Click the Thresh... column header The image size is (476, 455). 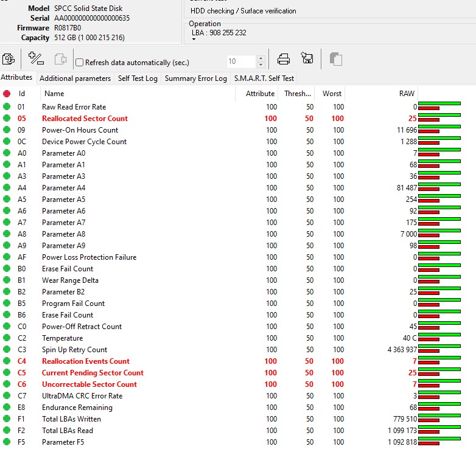(x=297, y=94)
